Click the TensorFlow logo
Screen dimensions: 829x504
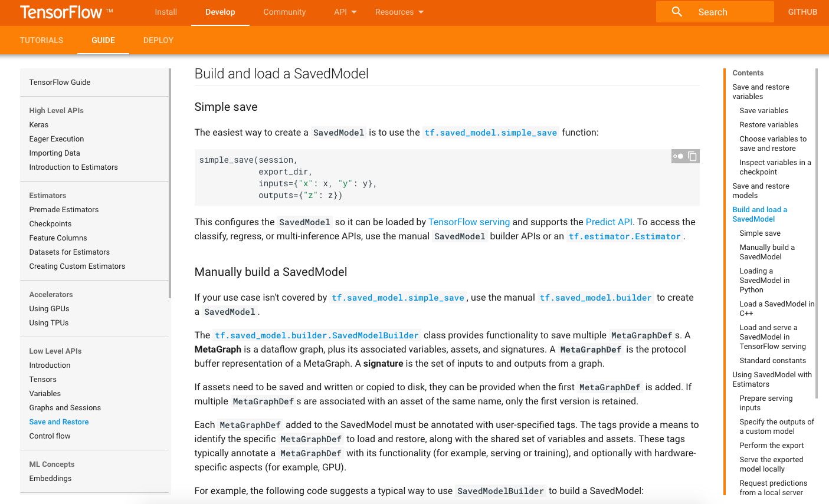61,12
